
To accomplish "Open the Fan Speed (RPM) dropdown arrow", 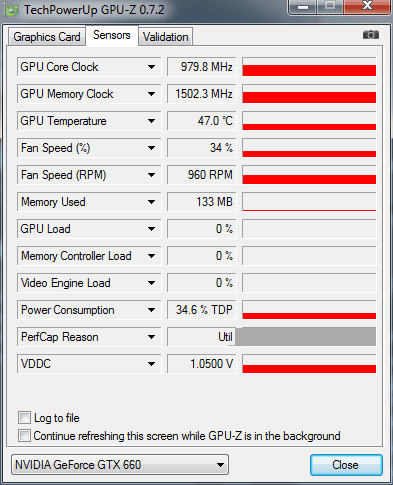I will [151, 175].
